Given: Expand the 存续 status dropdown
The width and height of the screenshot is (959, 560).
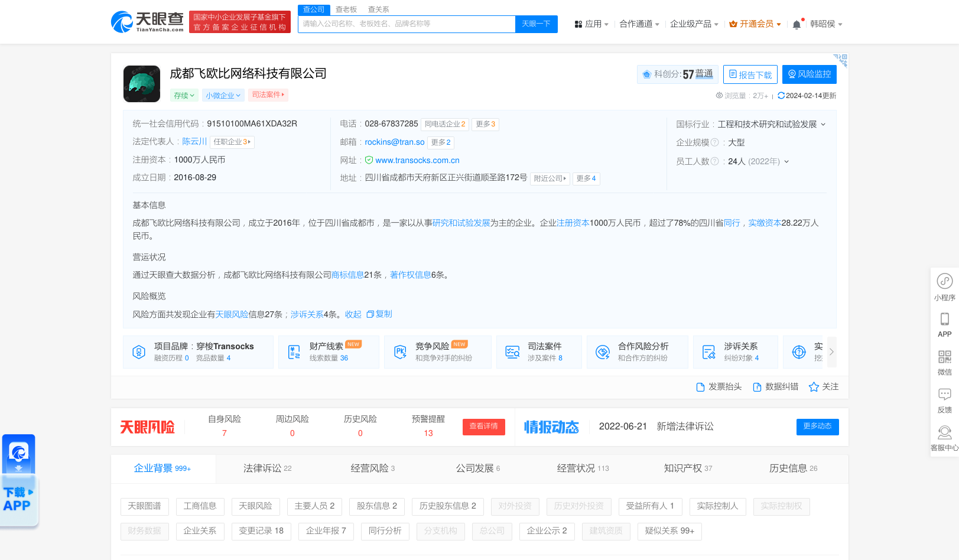Looking at the screenshot, I should 184,95.
